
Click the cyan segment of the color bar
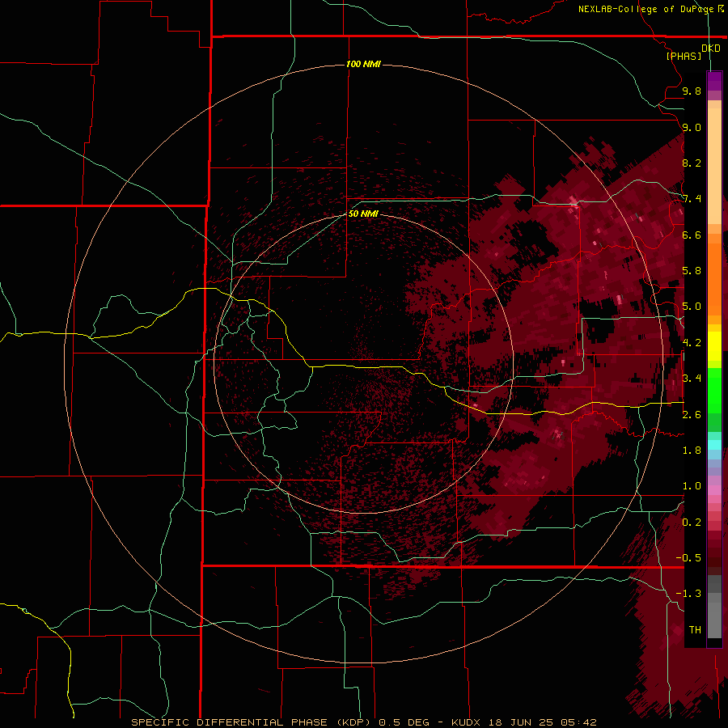(x=714, y=445)
